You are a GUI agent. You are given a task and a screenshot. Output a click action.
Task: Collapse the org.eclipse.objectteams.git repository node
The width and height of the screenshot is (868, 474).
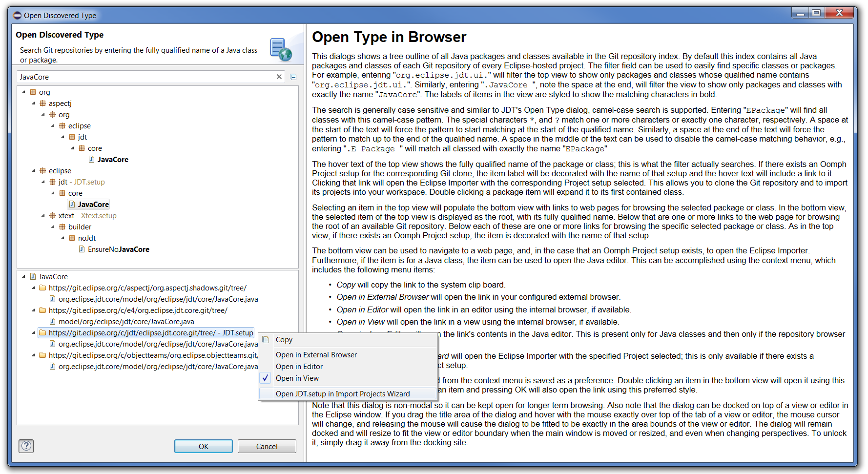coord(34,355)
